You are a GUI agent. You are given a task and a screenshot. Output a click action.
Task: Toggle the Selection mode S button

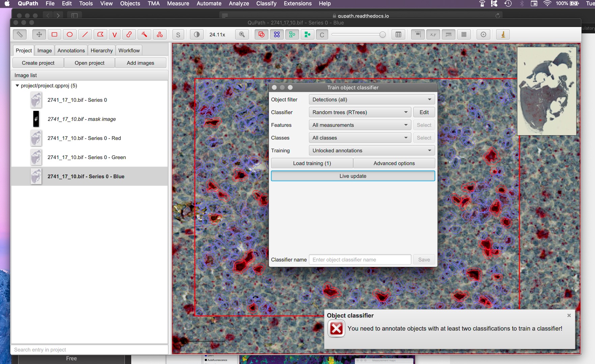tap(178, 34)
